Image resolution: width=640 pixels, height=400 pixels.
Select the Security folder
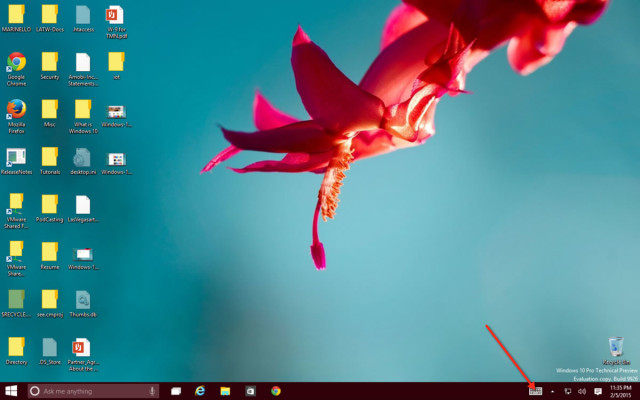[50, 66]
